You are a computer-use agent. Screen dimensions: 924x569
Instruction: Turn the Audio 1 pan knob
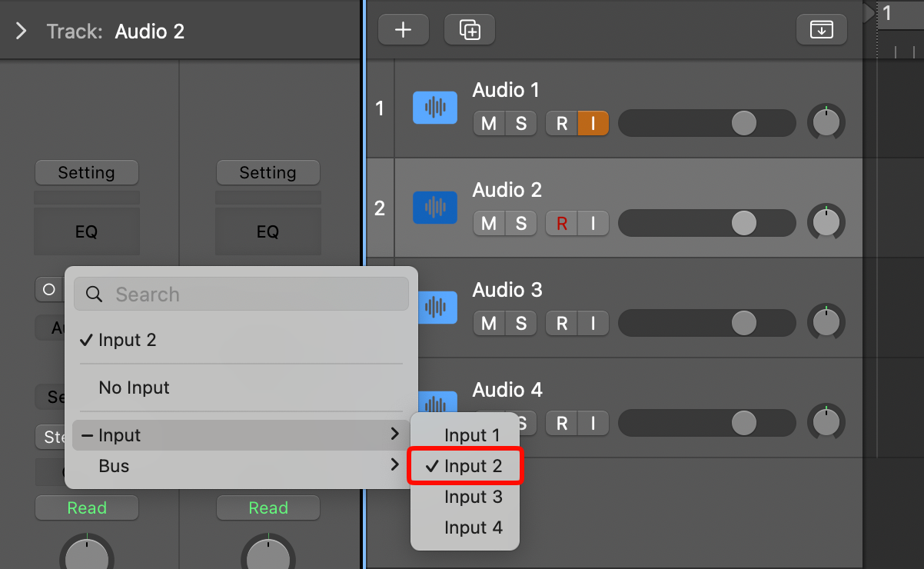tap(826, 123)
